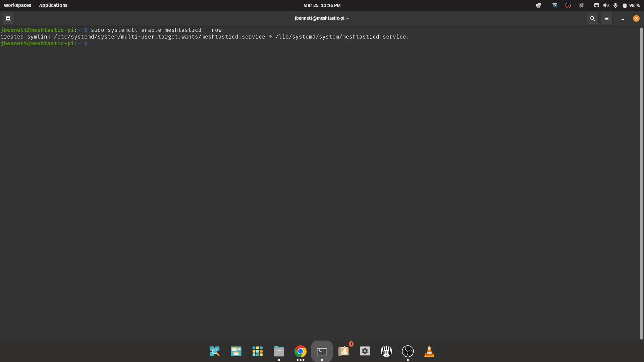Click the Created symlink output line
The width and height of the screenshot is (644, 362).
click(x=205, y=37)
